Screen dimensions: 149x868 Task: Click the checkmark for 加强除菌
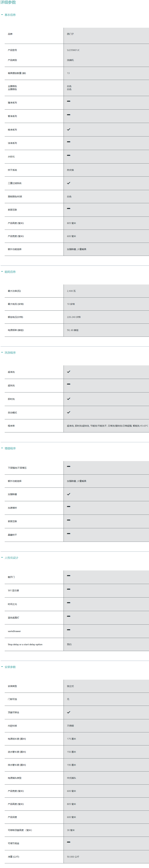tap(69, 494)
